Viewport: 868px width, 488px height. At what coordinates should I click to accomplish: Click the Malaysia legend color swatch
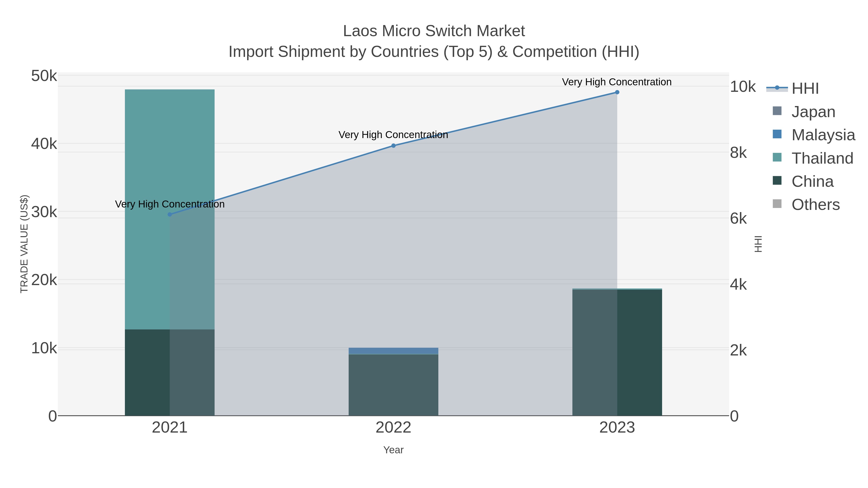click(777, 134)
